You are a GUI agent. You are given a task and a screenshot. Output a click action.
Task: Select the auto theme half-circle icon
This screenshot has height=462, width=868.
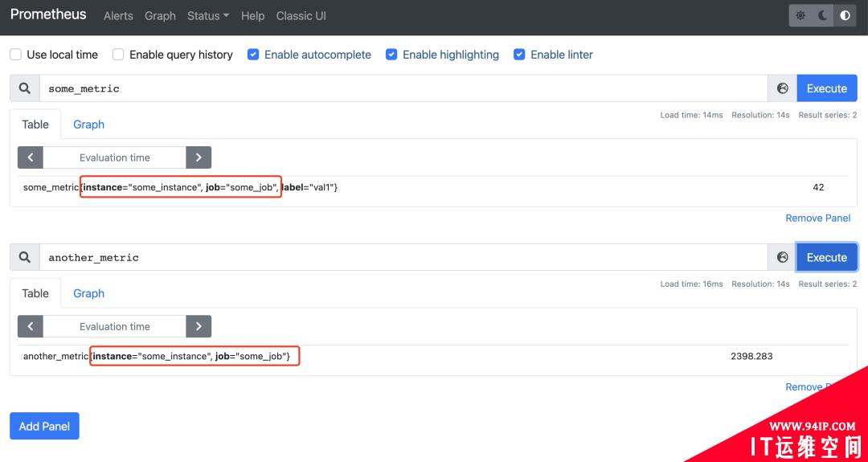(x=845, y=15)
